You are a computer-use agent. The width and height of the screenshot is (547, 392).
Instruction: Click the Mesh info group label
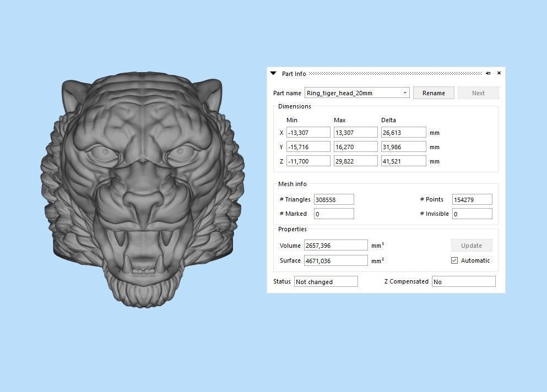point(293,184)
